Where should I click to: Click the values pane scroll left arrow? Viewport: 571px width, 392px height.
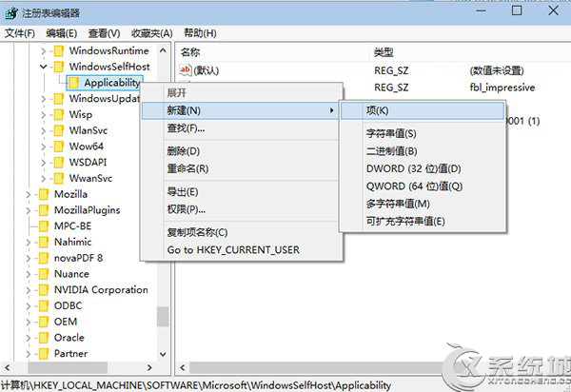(x=183, y=367)
